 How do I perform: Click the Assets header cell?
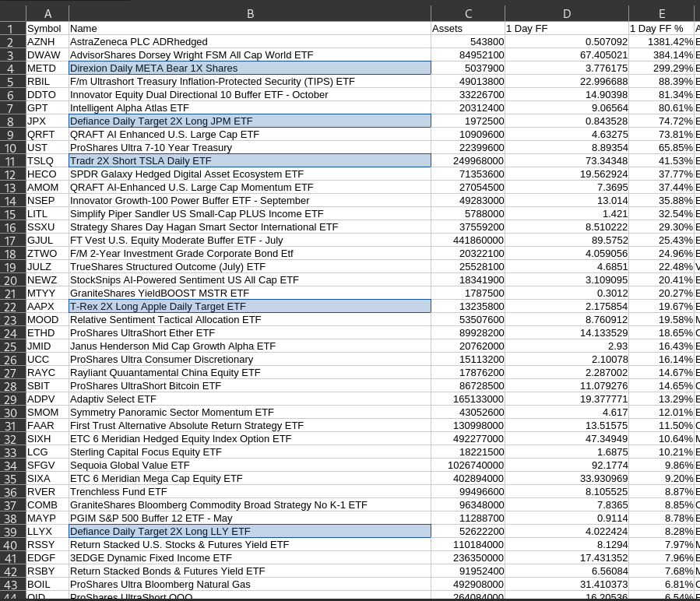click(468, 29)
